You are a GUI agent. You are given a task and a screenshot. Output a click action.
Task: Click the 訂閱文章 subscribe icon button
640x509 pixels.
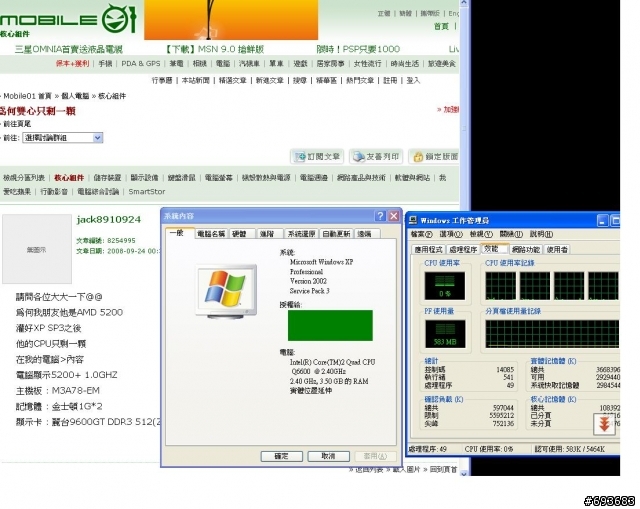point(317,157)
